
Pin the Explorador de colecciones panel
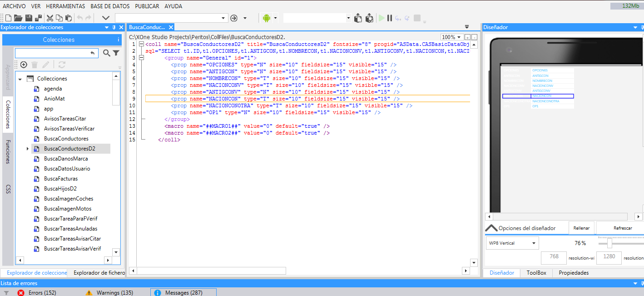(x=114, y=27)
